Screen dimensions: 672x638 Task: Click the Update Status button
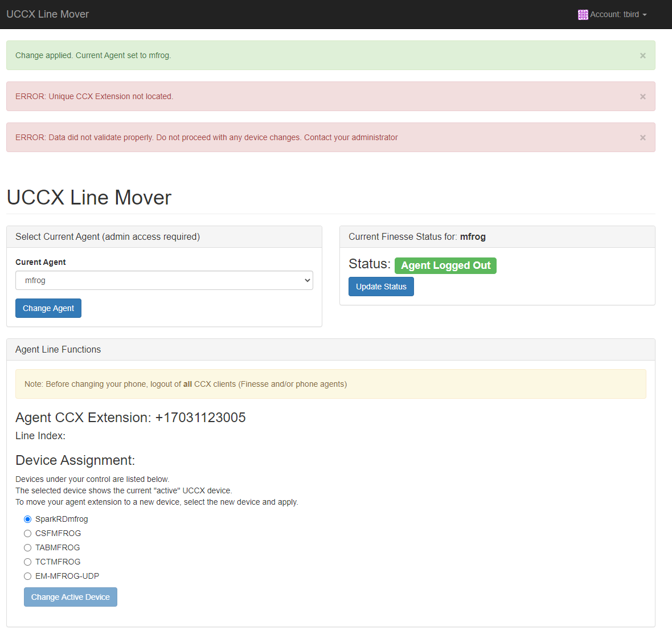(x=381, y=287)
